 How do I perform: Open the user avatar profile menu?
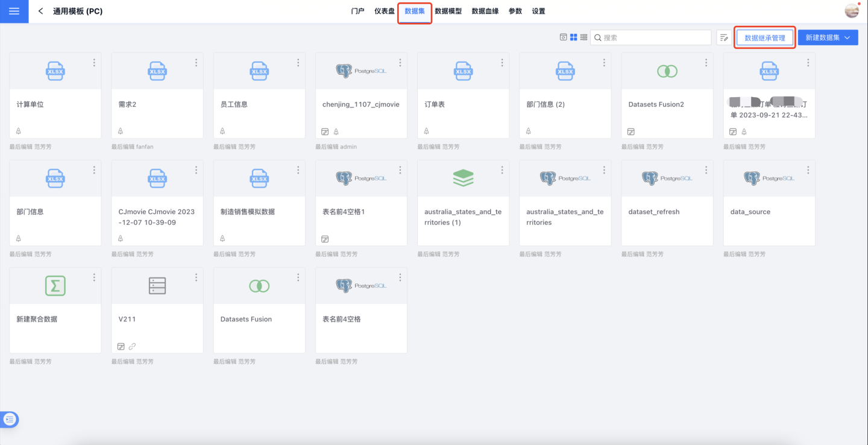[852, 11]
